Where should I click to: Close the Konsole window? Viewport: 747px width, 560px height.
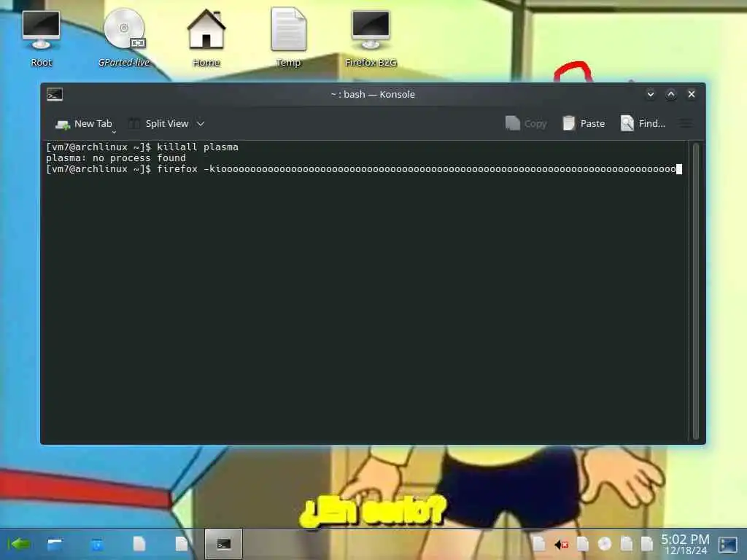pyautogui.click(x=692, y=94)
